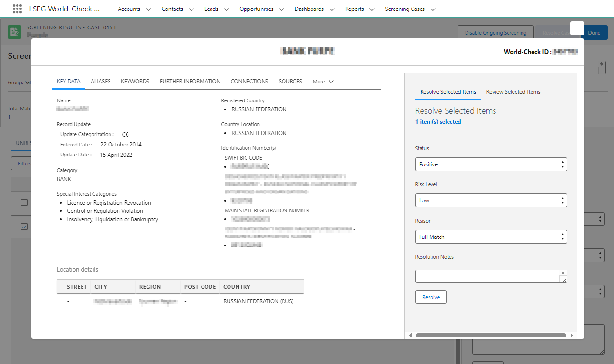The width and height of the screenshot is (614, 364).
Task: Check the empty match row checkbox
Action: click(x=24, y=202)
